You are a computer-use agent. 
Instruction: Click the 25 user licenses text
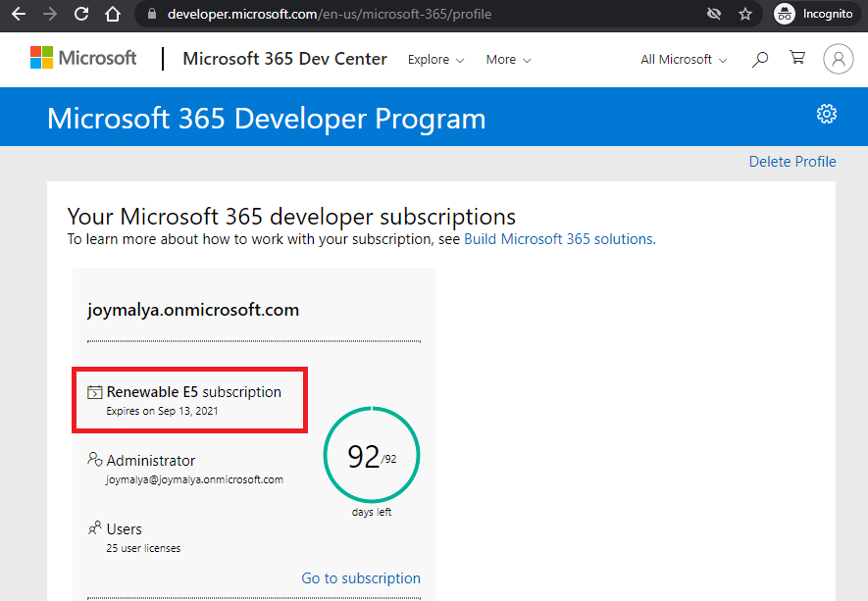pyautogui.click(x=143, y=548)
